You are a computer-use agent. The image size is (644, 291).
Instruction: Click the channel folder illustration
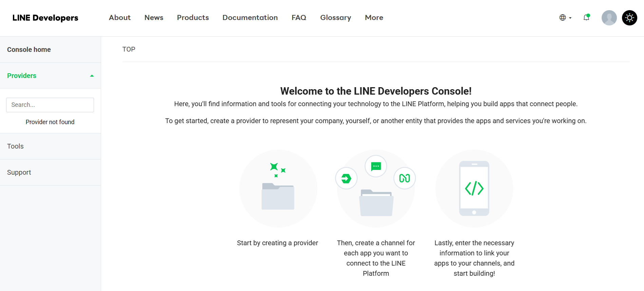(376, 203)
